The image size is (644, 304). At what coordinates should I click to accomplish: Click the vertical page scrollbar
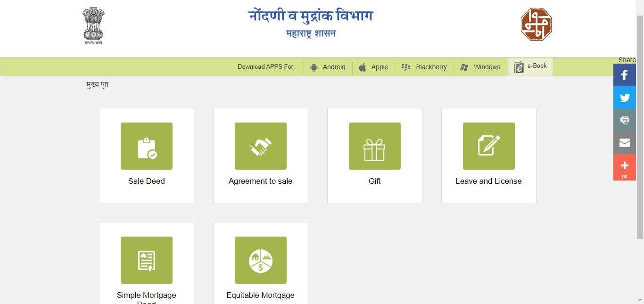coord(640,141)
